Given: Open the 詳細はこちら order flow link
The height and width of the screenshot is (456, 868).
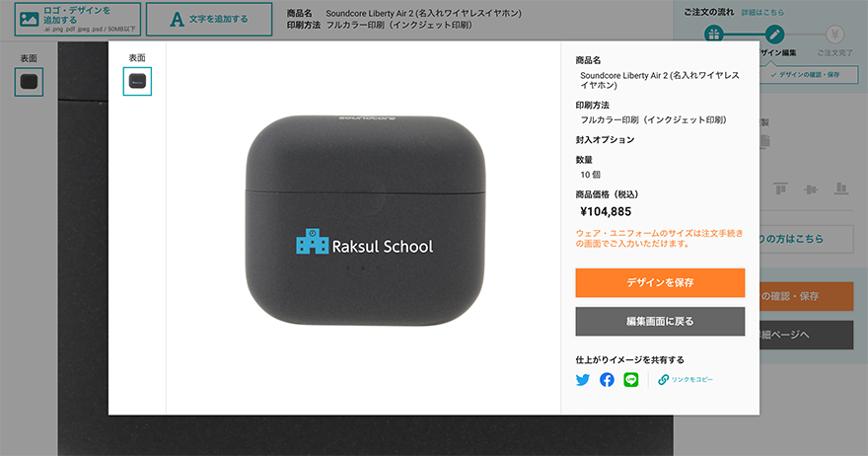Looking at the screenshot, I should [762, 12].
